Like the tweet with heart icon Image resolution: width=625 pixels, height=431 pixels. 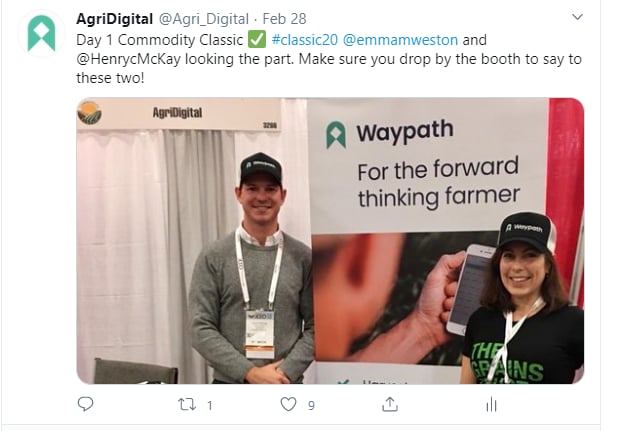[x=288, y=404]
